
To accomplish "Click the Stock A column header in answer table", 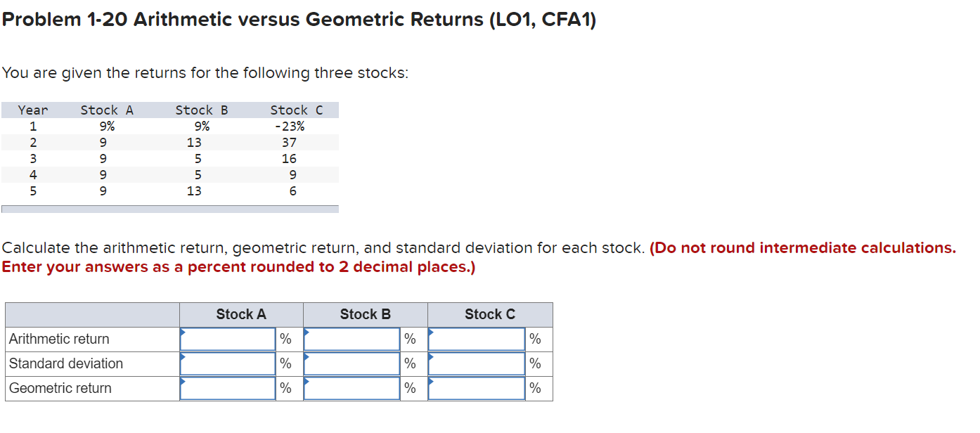I will click(240, 314).
